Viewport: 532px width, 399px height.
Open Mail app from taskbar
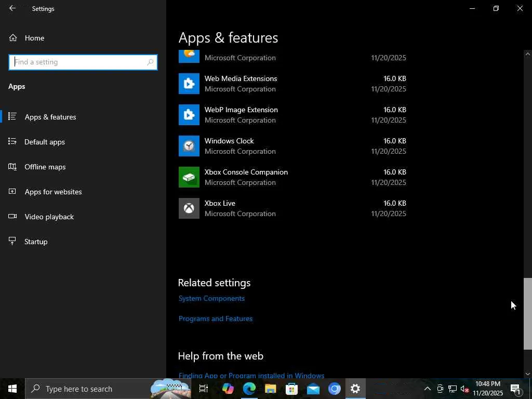point(313,389)
